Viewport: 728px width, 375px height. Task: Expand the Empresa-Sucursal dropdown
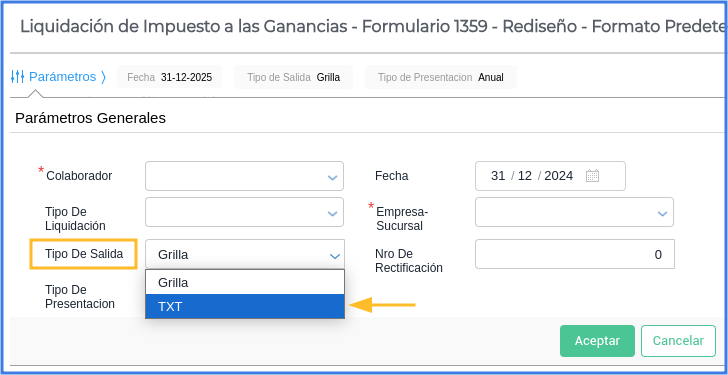click(574, 212)
